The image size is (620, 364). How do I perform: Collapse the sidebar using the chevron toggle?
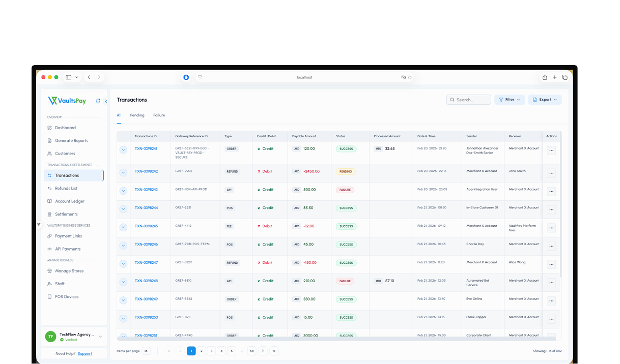[x=106, y=101]
